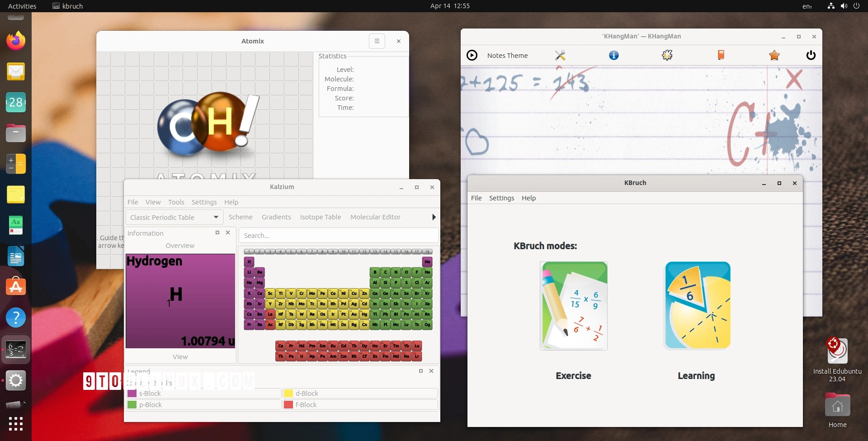Open the Home folder desktop icon

837,411
